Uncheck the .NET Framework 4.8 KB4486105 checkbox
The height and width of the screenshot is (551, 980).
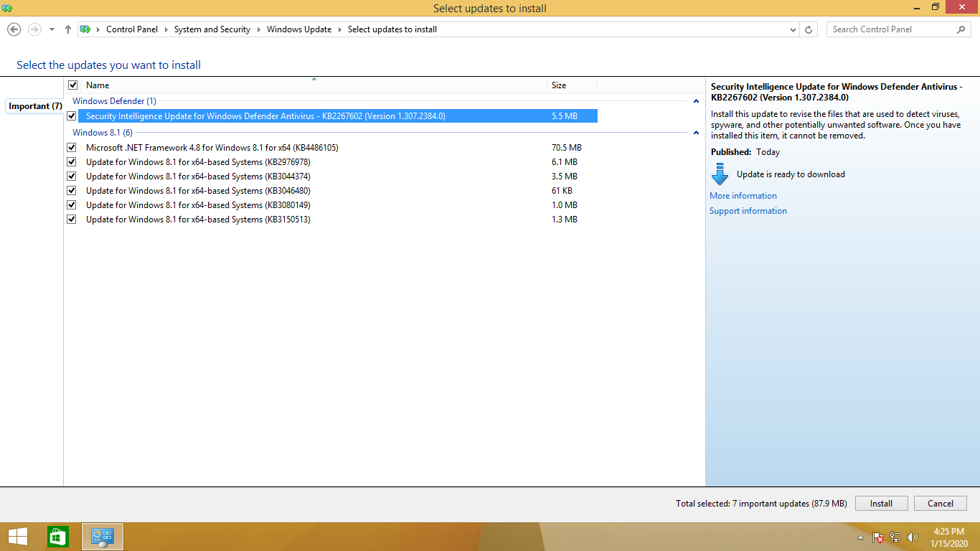click(x=71, y=147)
